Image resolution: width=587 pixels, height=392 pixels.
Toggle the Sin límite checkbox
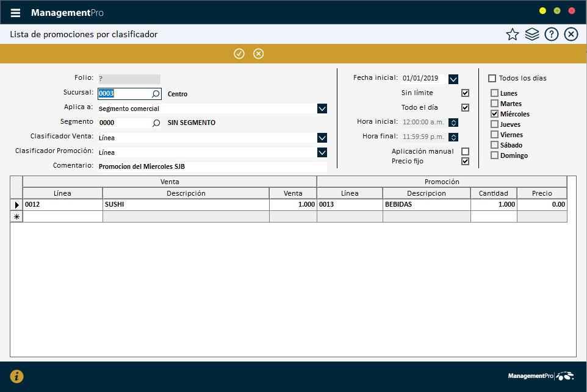(x=466, y=93)
